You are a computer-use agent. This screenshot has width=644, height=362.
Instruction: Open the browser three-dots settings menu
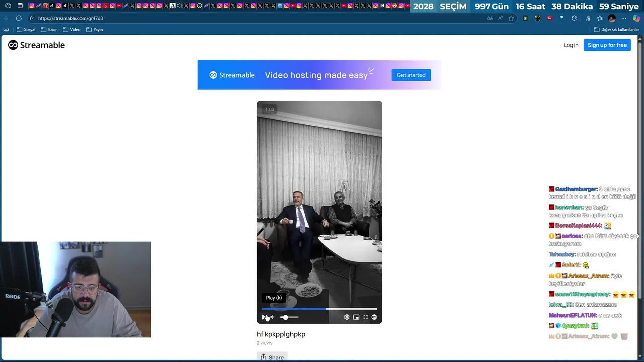click(x=624, y=18)
